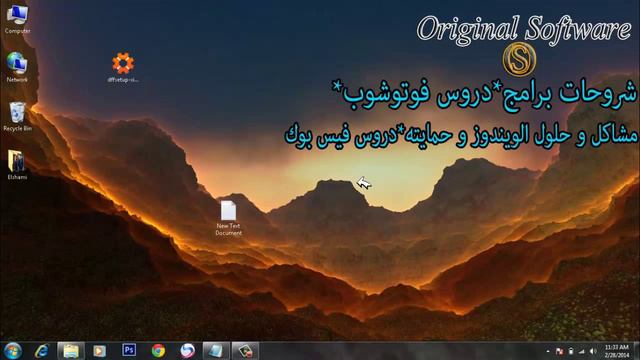Select the Computer desktop icon
The height and width of the screenshot is (360, 640).
tap(17, 19)
